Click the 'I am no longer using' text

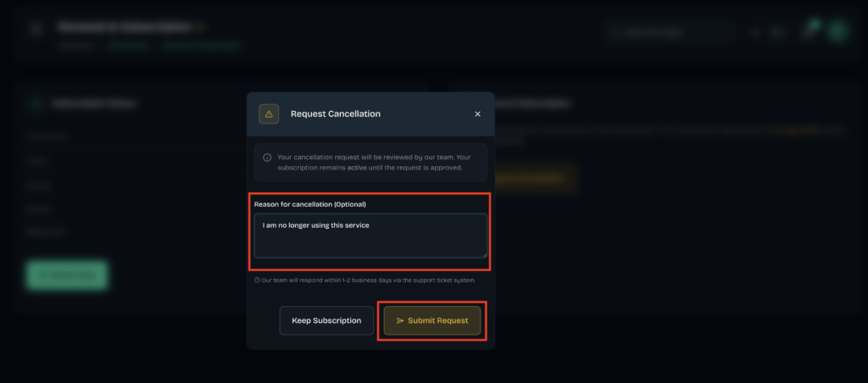point(296,225)
